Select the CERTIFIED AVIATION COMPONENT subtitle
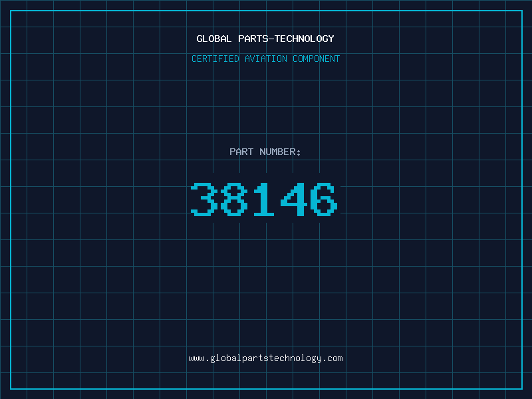 [x=265, y=59]
